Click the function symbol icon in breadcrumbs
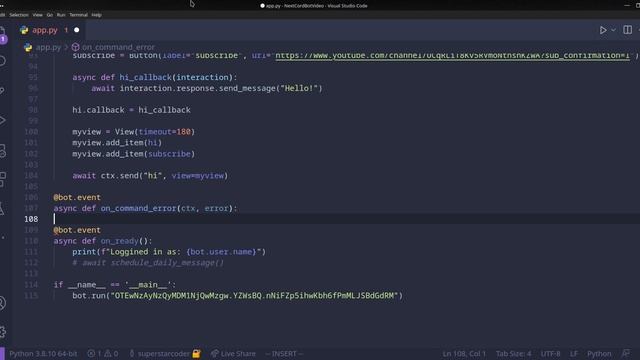The image size is (640, 360). [x=76, y=47]
